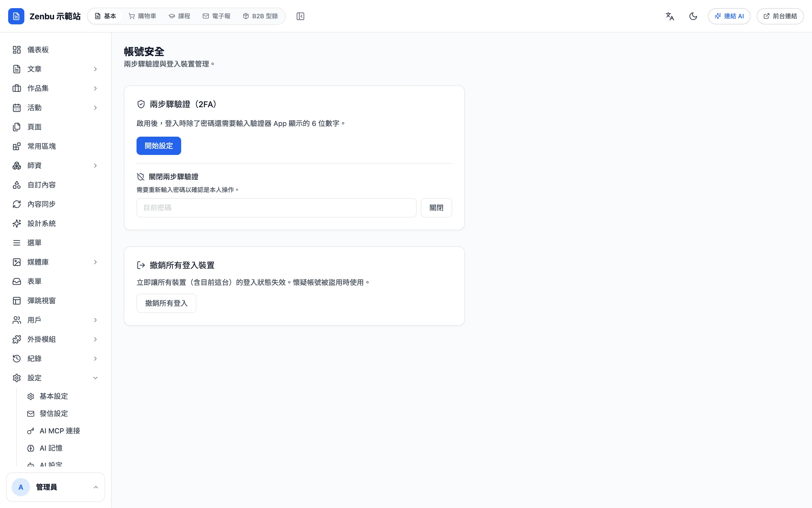The width and height of the screenshot is (812, 508).
Task: Click the 選單 menu lines icon
Action: [x=17, y=243]
